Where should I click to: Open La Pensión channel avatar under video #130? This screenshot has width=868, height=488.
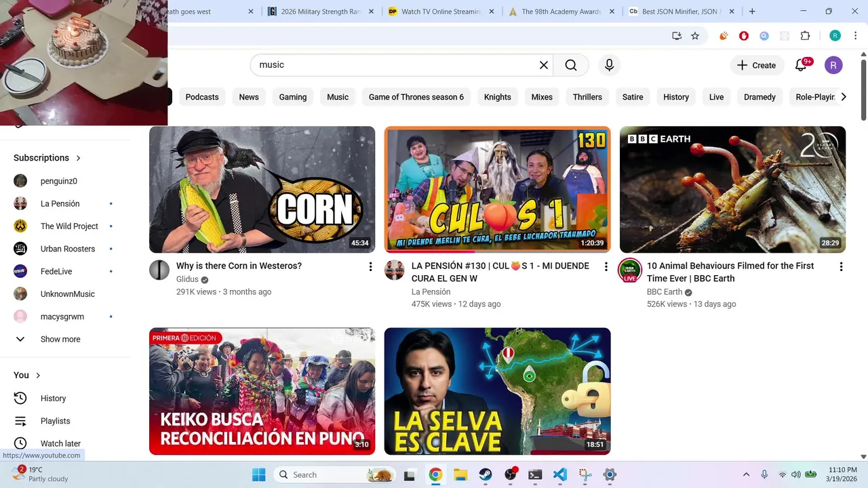[x=395, y=270]
